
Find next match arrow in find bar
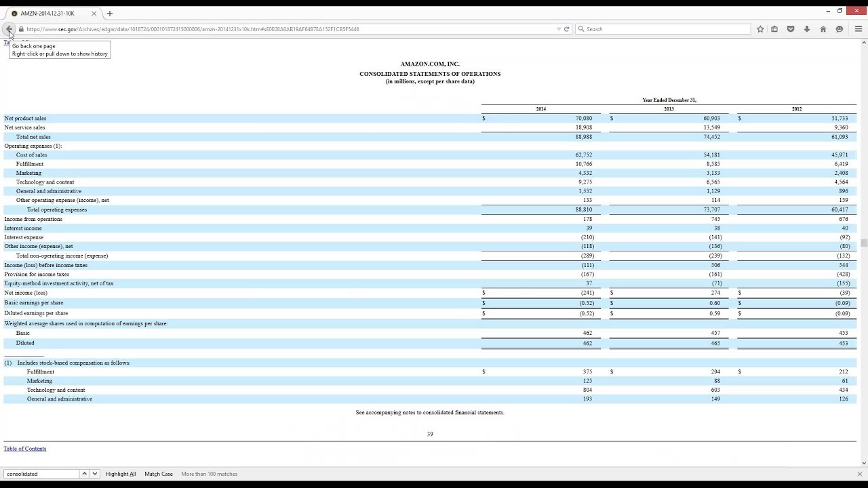(95, 474)
